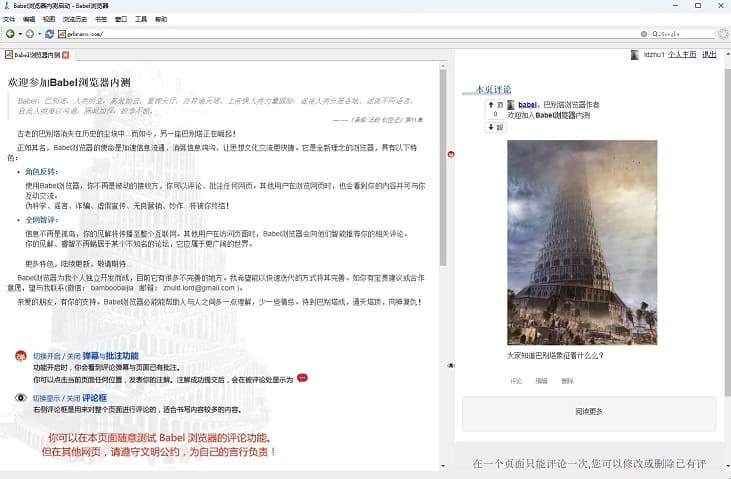Image resolution: width=731 pixels, height=479 pixels.
Task: Click the main page vertical scrollbar thumb
Action: (x=443, y=168)
